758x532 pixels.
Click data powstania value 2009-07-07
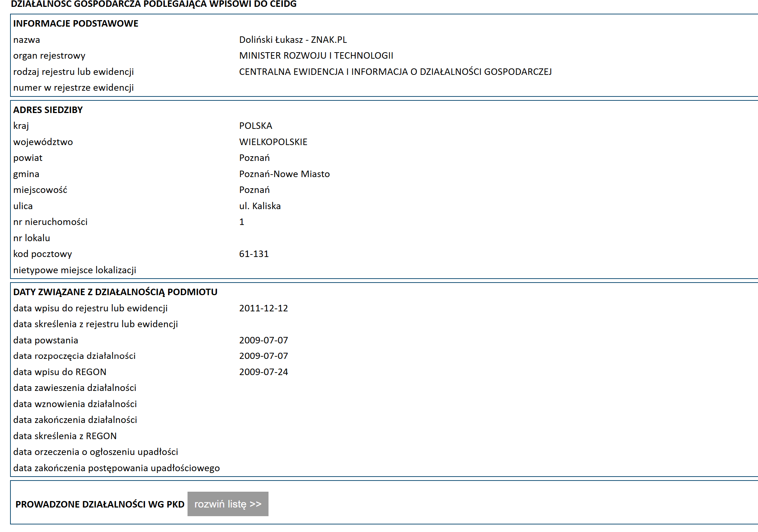[x=263, y=340]
